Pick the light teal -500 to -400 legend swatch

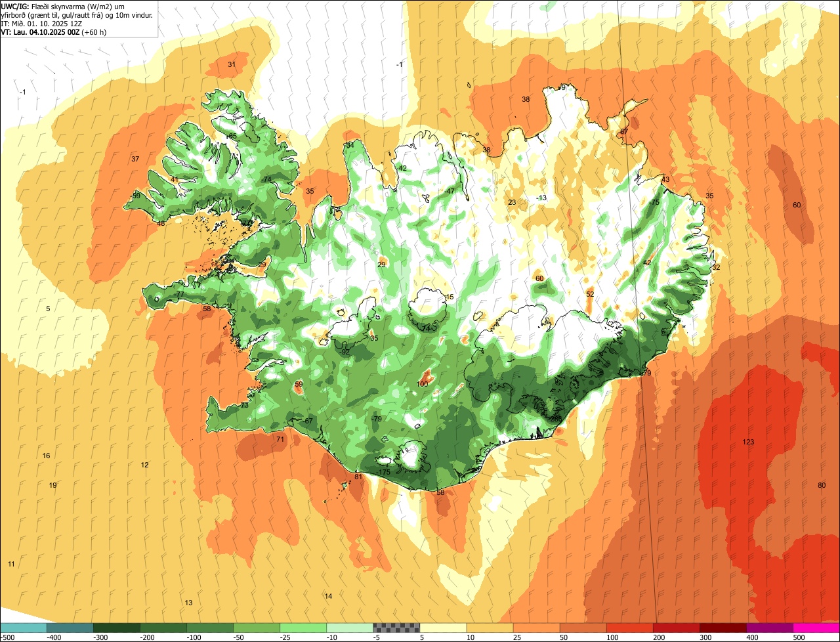point(24,628)
